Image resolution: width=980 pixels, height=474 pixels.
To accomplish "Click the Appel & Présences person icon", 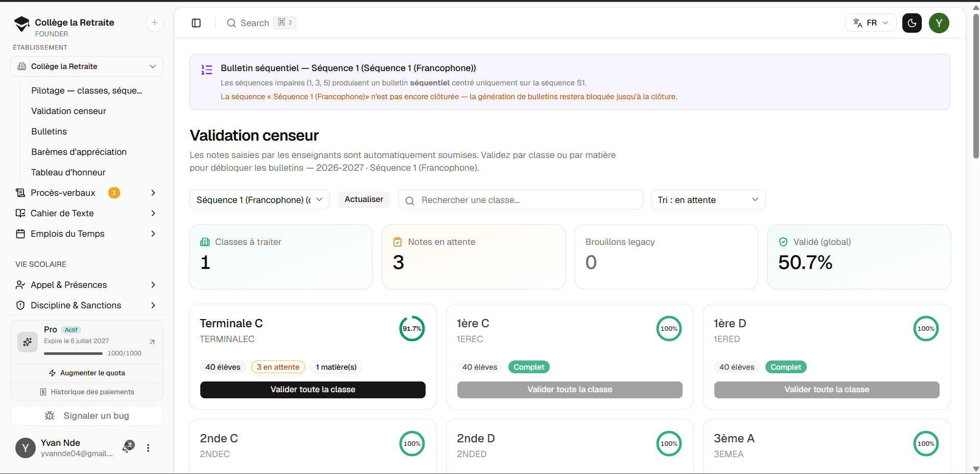I will (20, 285).
